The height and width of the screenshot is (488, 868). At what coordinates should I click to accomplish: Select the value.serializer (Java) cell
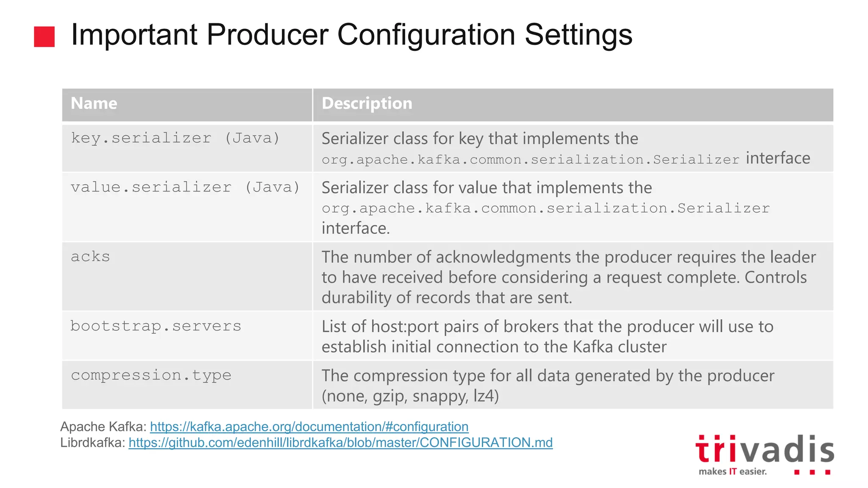(185, 188)
